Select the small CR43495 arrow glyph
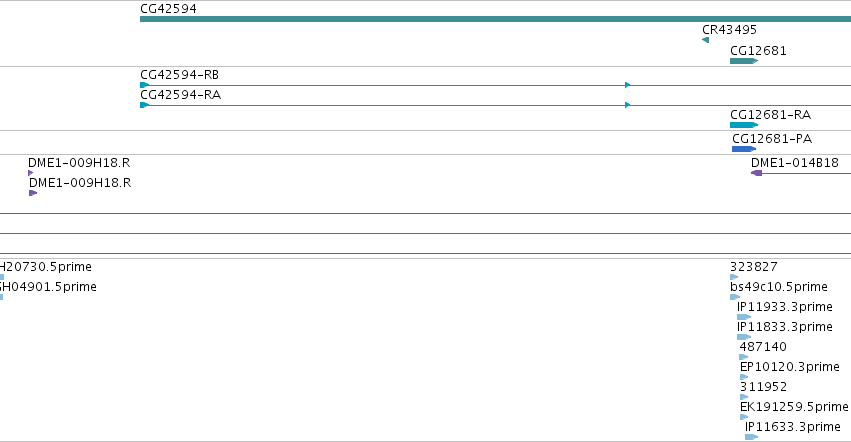Viewport: 851px width, 442px height. (x=705, y=40)
